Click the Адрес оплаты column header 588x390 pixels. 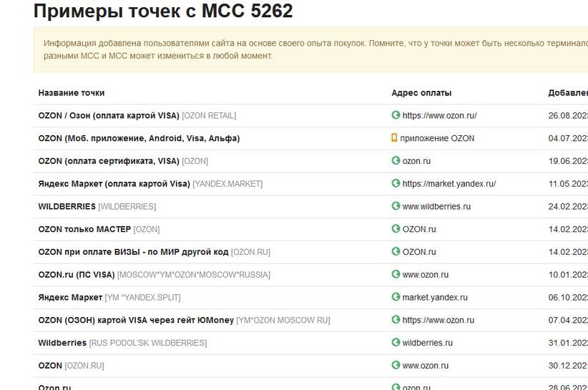[421, 93]
